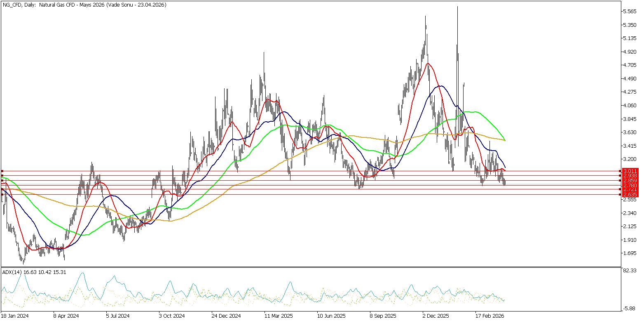Click the 3.200 price axis label
Screen dimensions: 644x321
pyautogui.click(x=630, y=159)
